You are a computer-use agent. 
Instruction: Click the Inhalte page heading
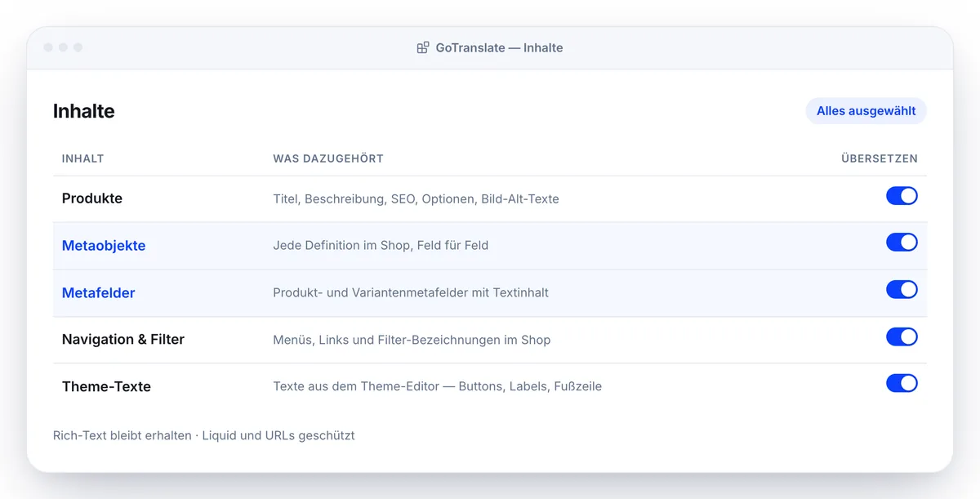point(84,111)
